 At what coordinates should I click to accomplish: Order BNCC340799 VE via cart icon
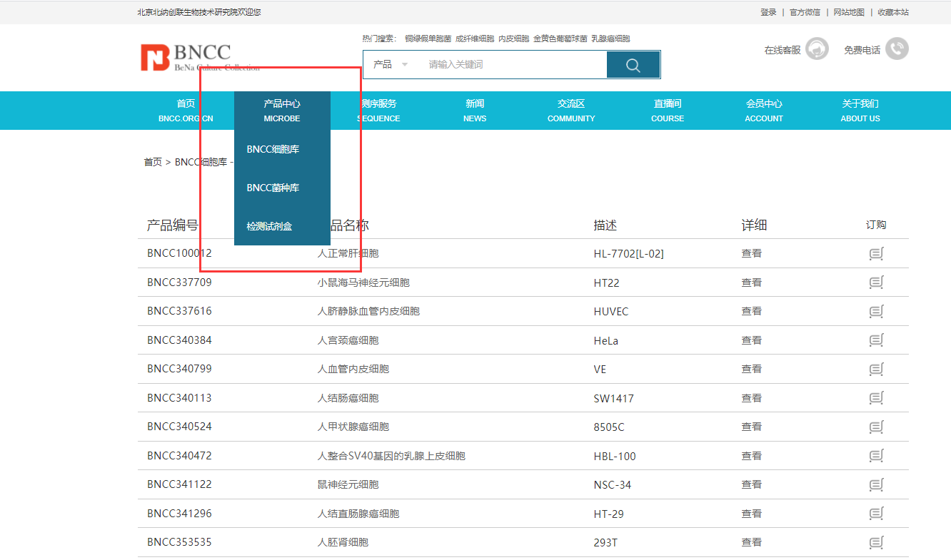tap(877, 369)
